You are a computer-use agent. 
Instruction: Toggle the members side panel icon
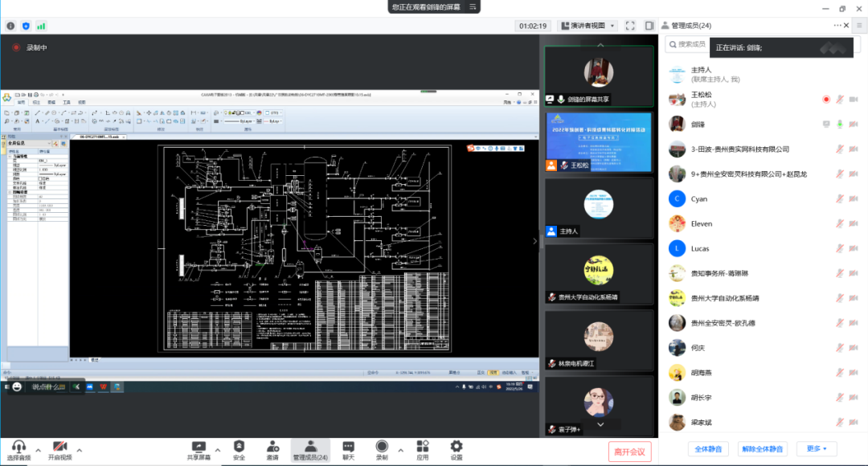[x=648, y=26]
